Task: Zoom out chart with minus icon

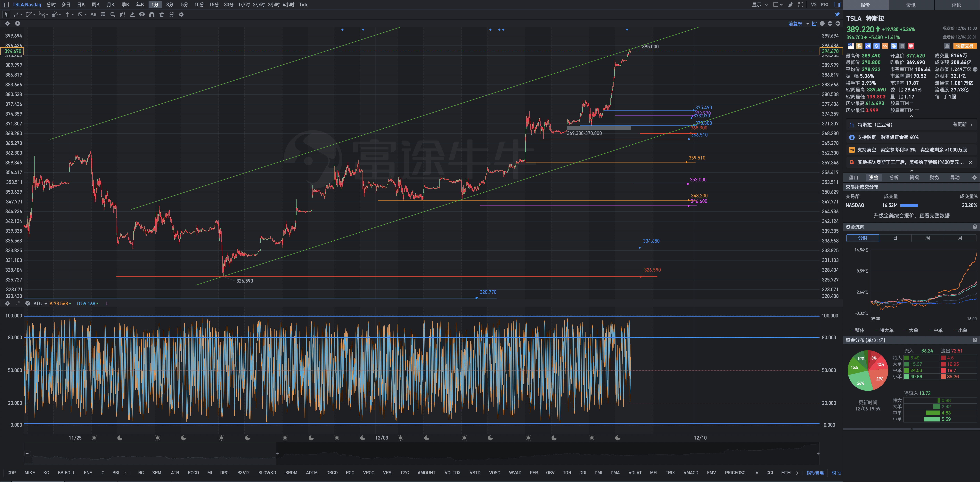Action: point(830,24)
